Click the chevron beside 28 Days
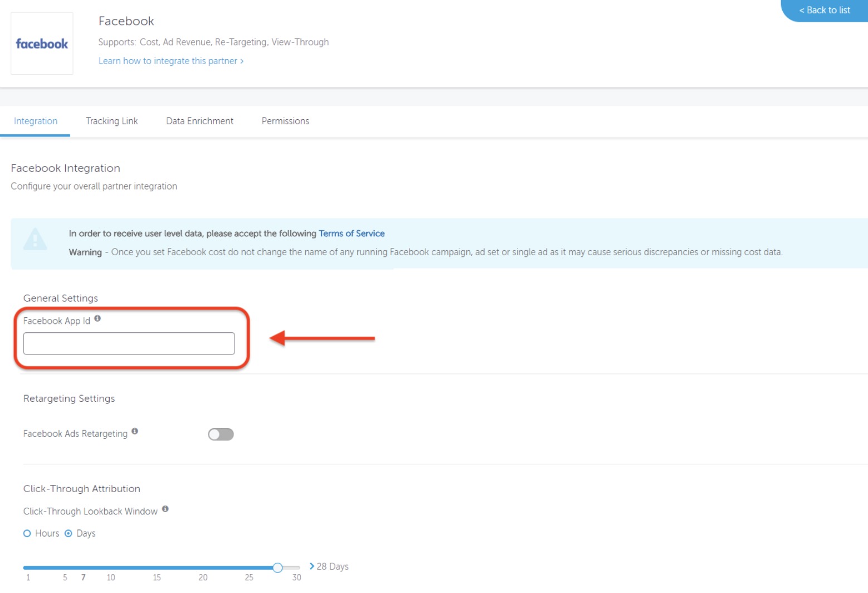The width and height of the screenshot is (868, 593). click(312, 566)
